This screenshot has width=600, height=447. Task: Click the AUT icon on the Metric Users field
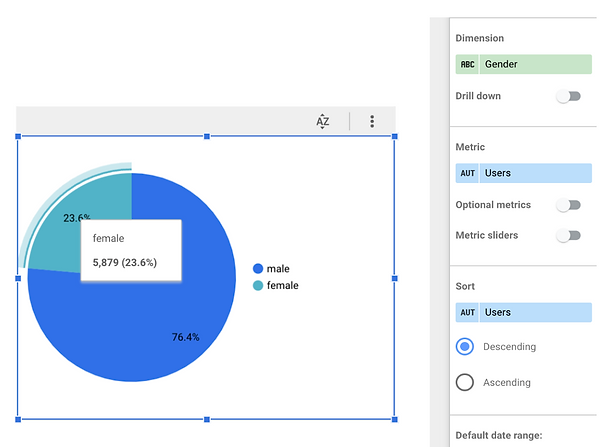tap(468, 173)
